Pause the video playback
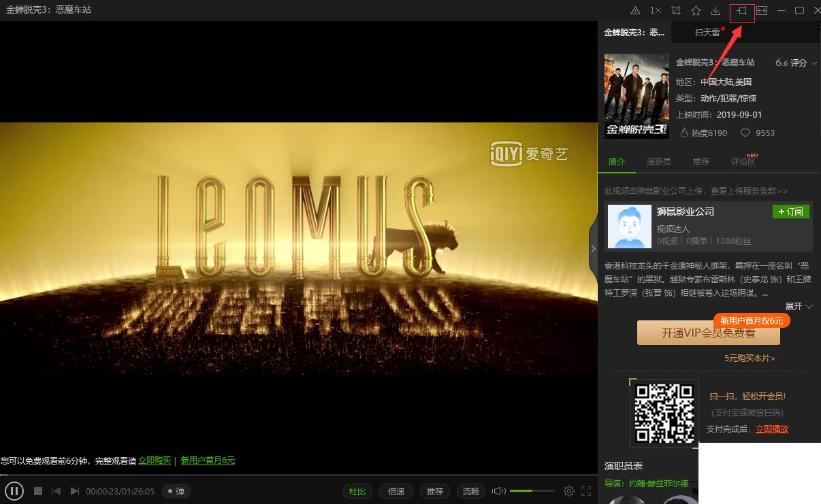 pos(14,491)
